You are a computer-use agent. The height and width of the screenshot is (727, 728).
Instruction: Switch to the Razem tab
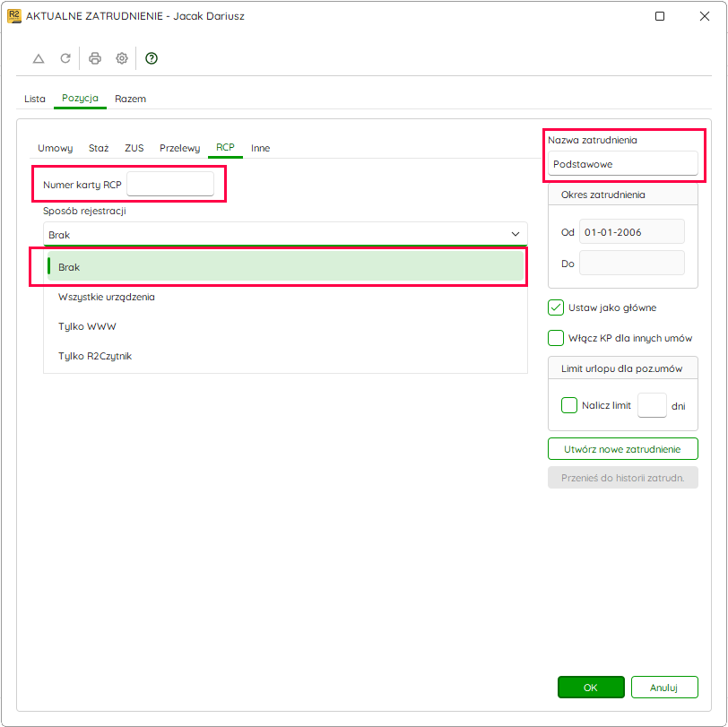pos(131,99)
